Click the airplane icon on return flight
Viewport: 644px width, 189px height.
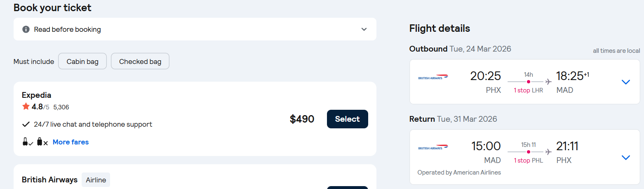[x=548, y=151]
